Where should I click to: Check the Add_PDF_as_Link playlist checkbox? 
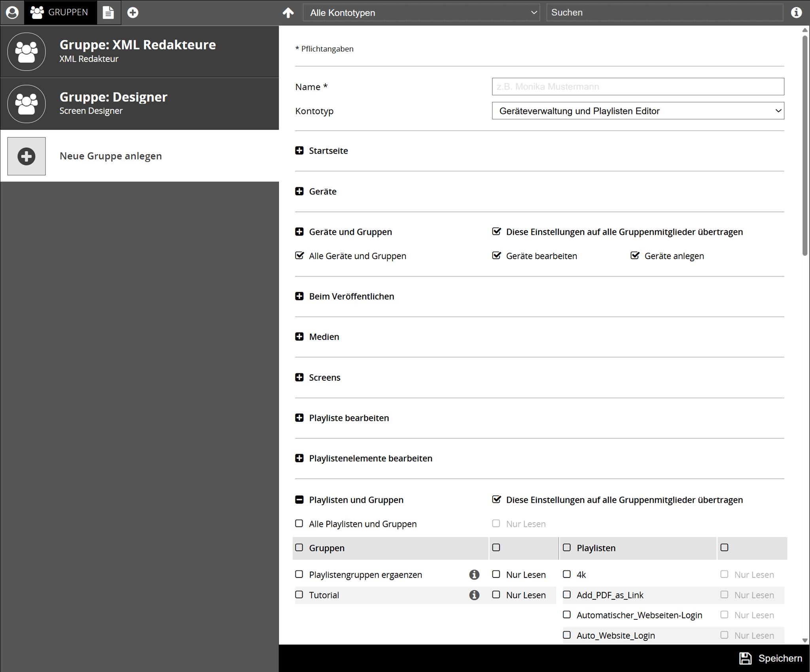point(567,595)
